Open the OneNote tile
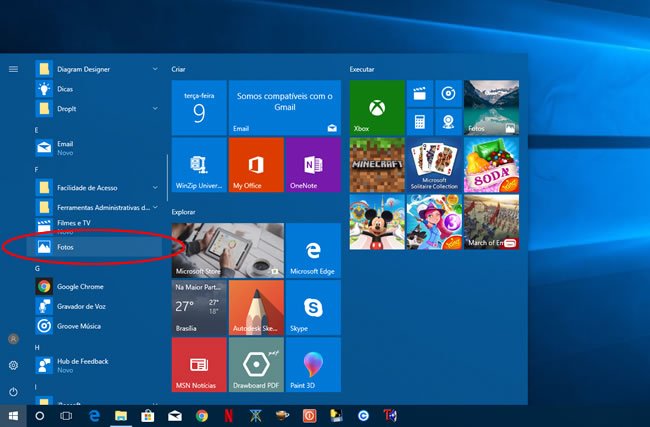The image size is (650, 427). click(x=313, y=165)
